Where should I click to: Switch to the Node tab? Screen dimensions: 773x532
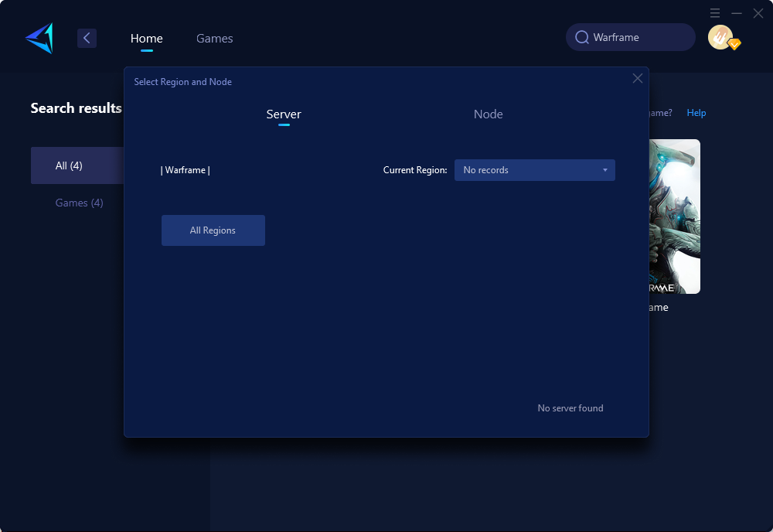tap(488, 114)
